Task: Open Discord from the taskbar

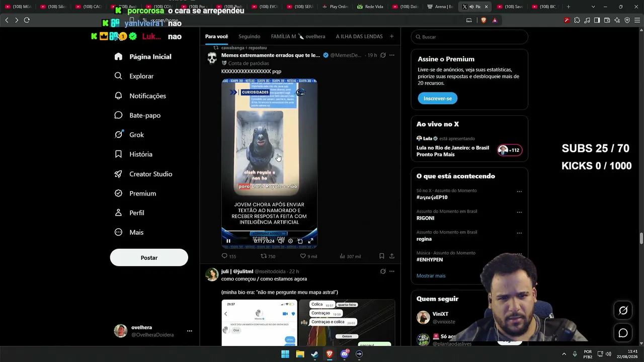Action: tap(344, 354)
